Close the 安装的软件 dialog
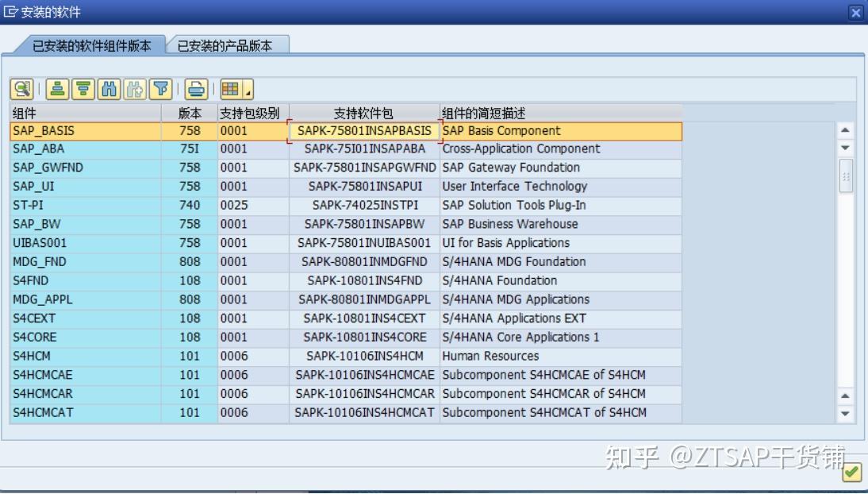The width and height of the screenshot is (868, 494). (855, 12)
